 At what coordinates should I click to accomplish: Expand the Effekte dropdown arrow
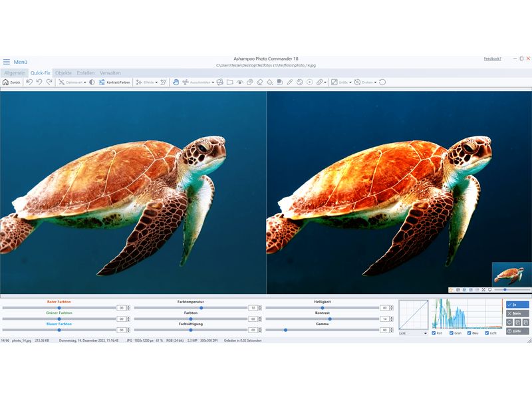point(156,82)
